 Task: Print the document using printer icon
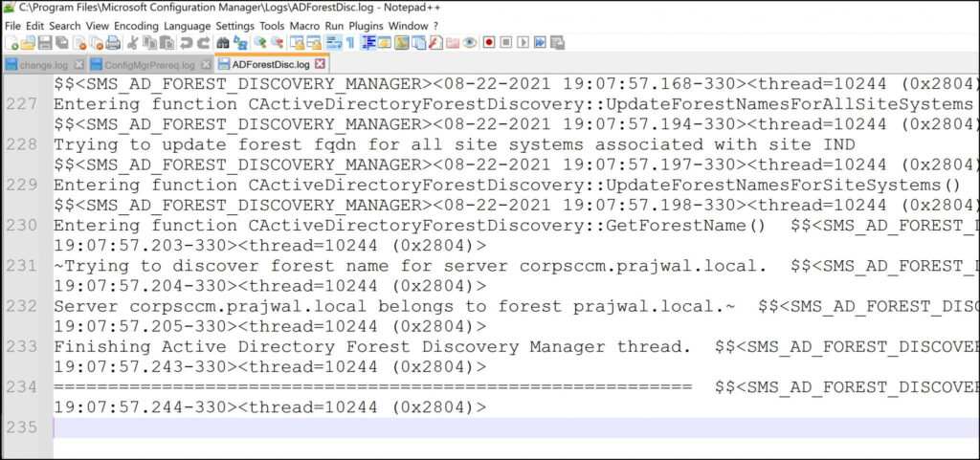pyautogui.click(x=113, y=43)
